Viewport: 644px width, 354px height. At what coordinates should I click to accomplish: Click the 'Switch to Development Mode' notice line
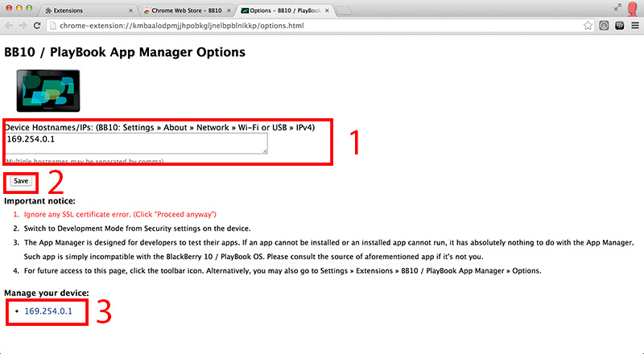coord(137,228)
